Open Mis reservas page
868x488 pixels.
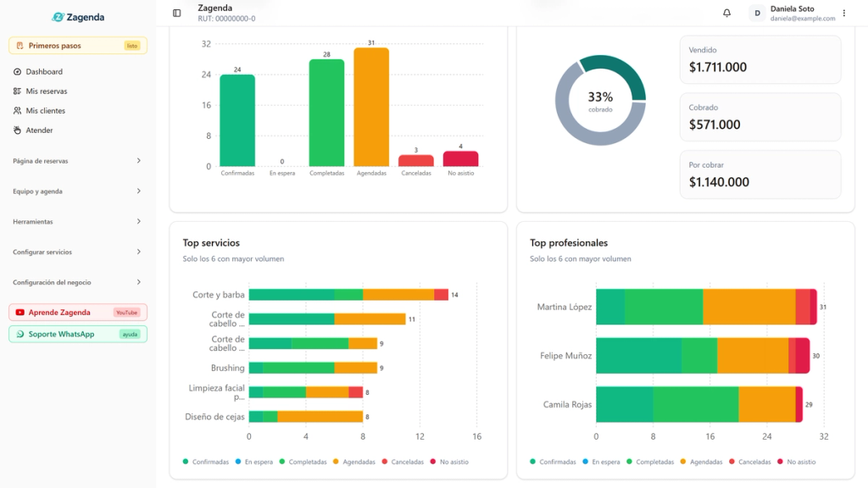pos(77,91)
